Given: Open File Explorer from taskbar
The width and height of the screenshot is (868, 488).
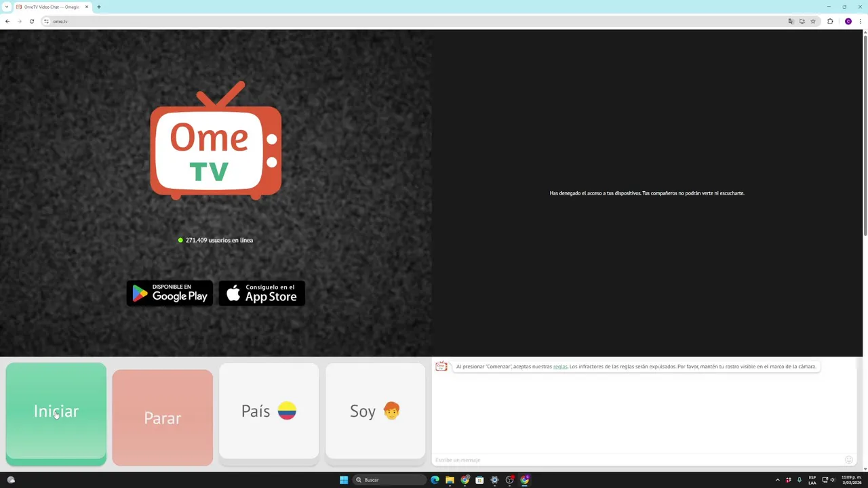Looking at the screenshot, I should pyautogui.click(x=450, y=480).
